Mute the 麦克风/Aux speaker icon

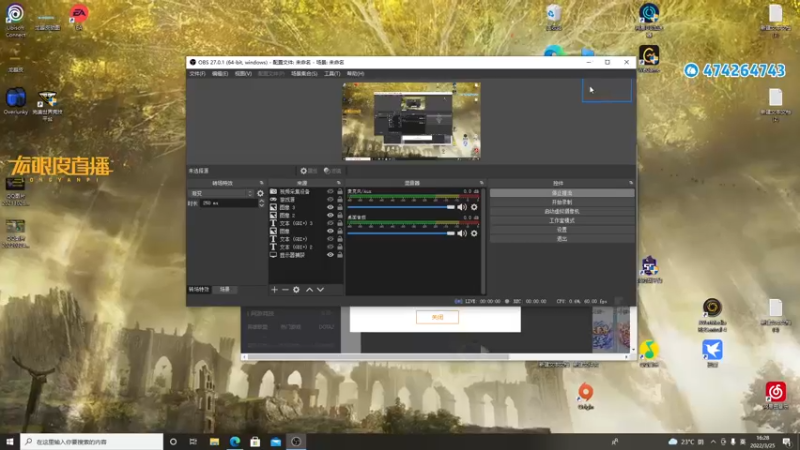(x=462, y=207)
